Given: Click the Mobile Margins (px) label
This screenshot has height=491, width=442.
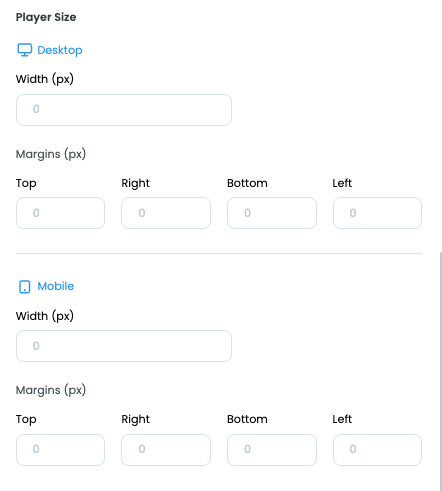Looking at the screenshot, I should [51, 390].
